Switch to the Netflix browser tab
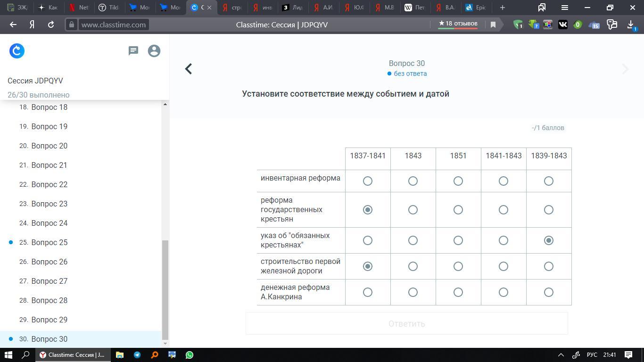Viewport: 644px width, 362px height. pyautogui.click(x=78, y=8)
